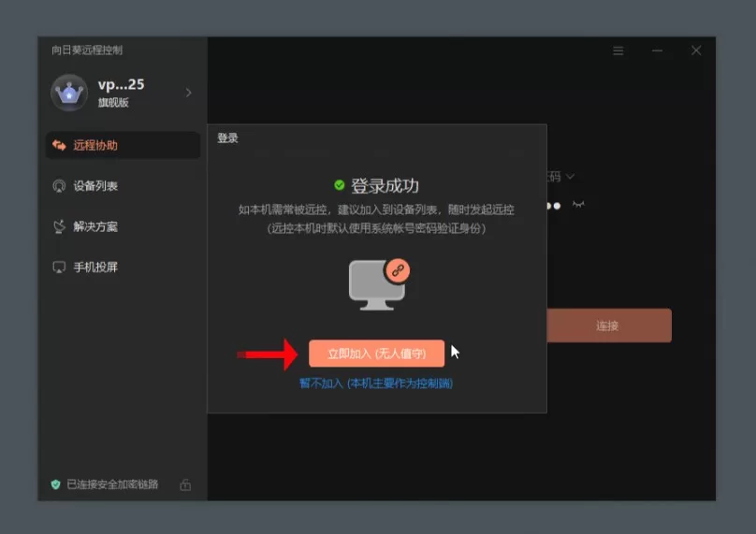Minimize the 向日葵 window
The image size is (756, 534).
pos(657,51)
